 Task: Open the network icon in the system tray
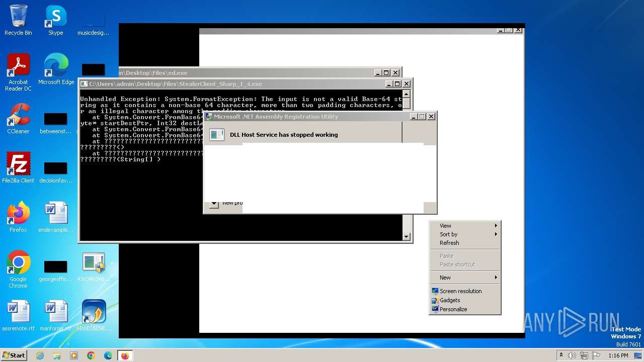[584, 355]
